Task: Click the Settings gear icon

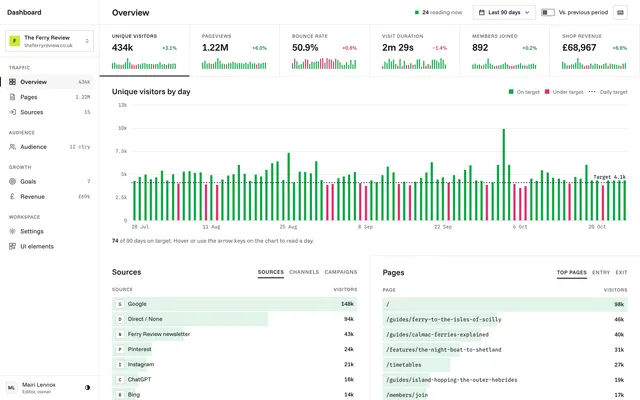Action: tap(12, 231)
